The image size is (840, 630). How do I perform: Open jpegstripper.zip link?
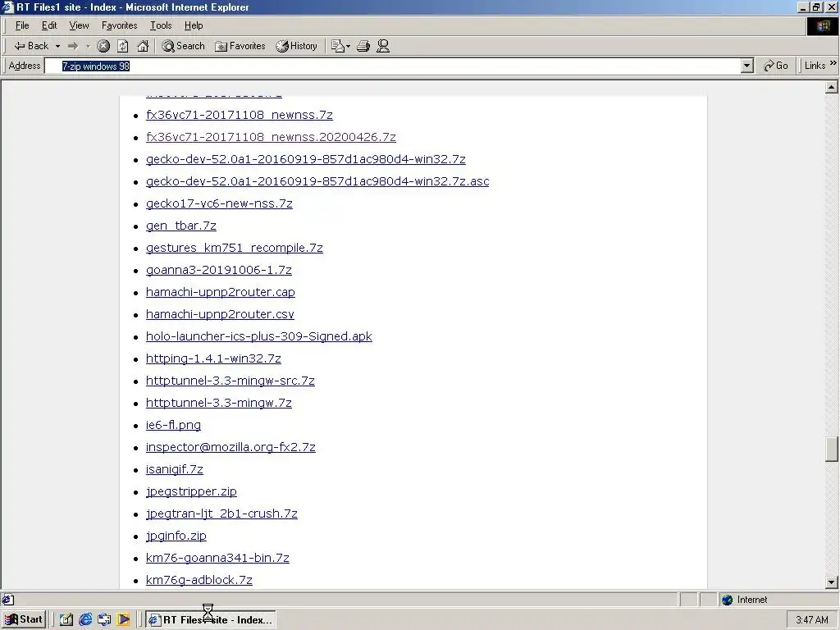[x=191, y=491]
